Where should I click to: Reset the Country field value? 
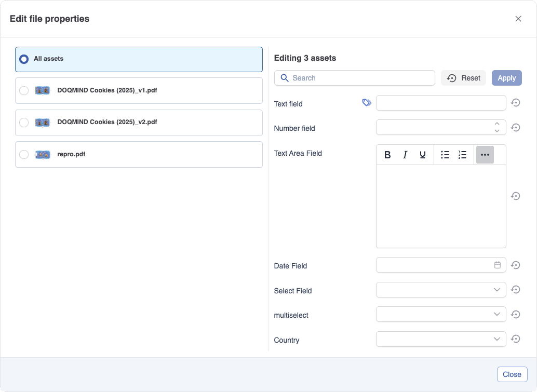point(515,339)
